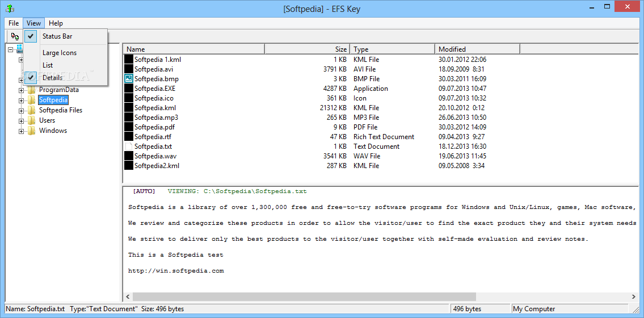Image resolution: width=644 pixels, height=318 pixels.
Task: Click the Windows folder icon in tree
Action: coord(32,131)
